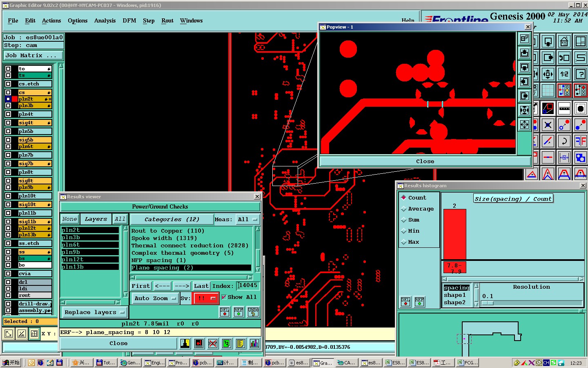588x368 pixels.
Task: Select the Plane spacing (2) category
Action: pyautogui.click(x=191, y=267)
